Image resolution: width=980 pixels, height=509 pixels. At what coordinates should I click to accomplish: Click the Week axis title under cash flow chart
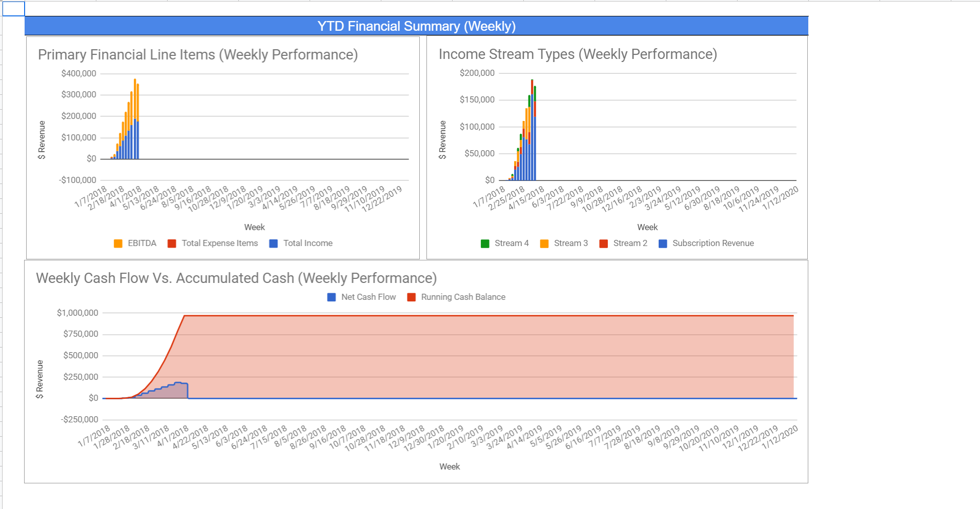[450, 466]
